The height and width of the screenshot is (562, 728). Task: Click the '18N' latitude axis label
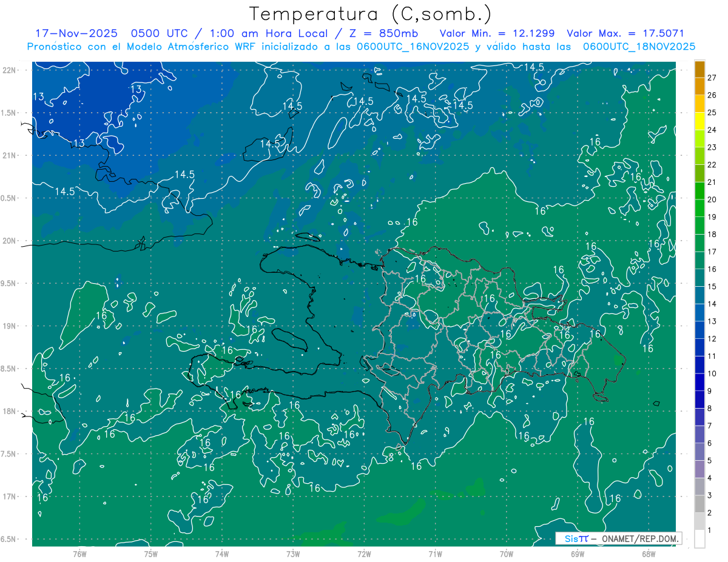tap(10, 411)
